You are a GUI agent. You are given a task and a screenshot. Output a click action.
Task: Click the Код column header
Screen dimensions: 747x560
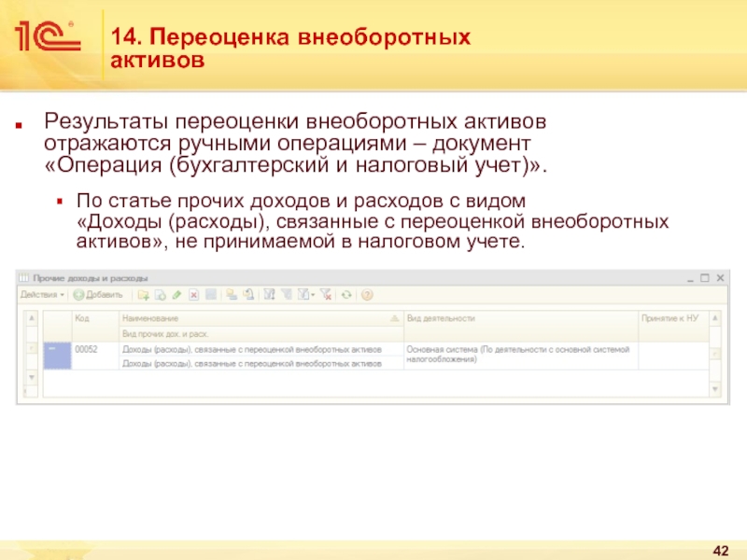pos(95,326)
